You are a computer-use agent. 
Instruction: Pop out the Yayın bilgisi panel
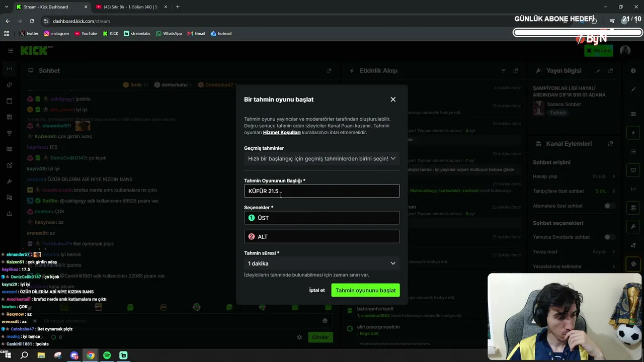[610, 71]
